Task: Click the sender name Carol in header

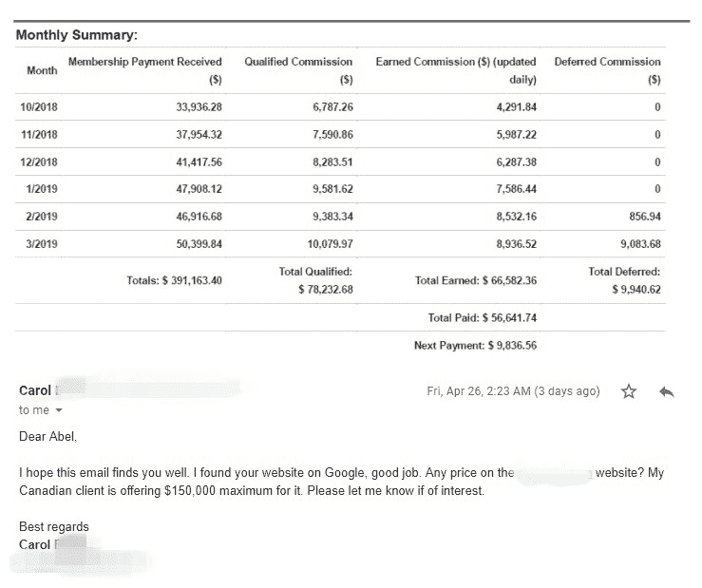Action: pyautogui.click(x=35, y=390)
